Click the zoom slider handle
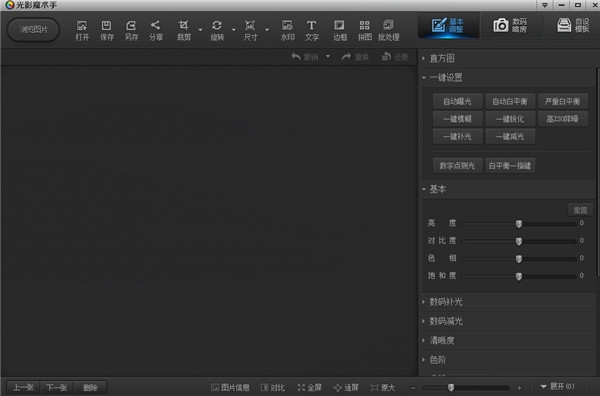Screen dimensions: 600x396 click(451, 388)
